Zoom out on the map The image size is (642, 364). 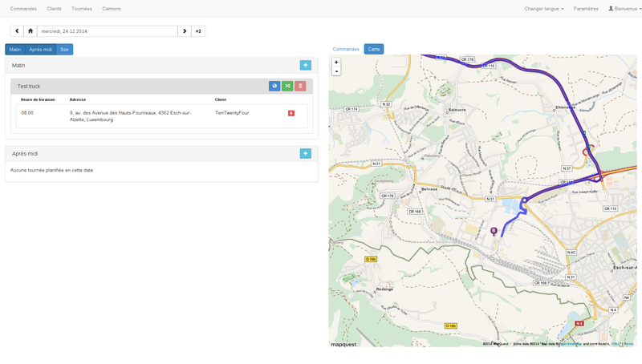click(x=336, y=71)
